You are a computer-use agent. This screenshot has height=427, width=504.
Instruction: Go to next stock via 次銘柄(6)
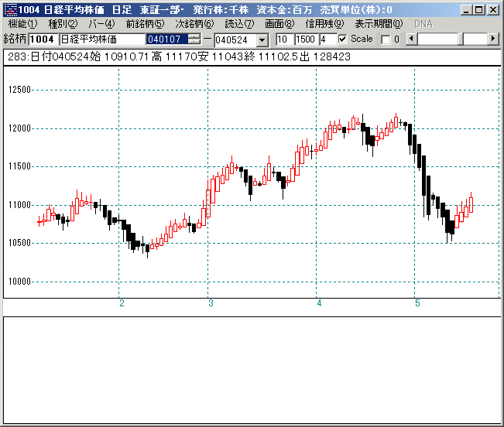tap(194, 24)
